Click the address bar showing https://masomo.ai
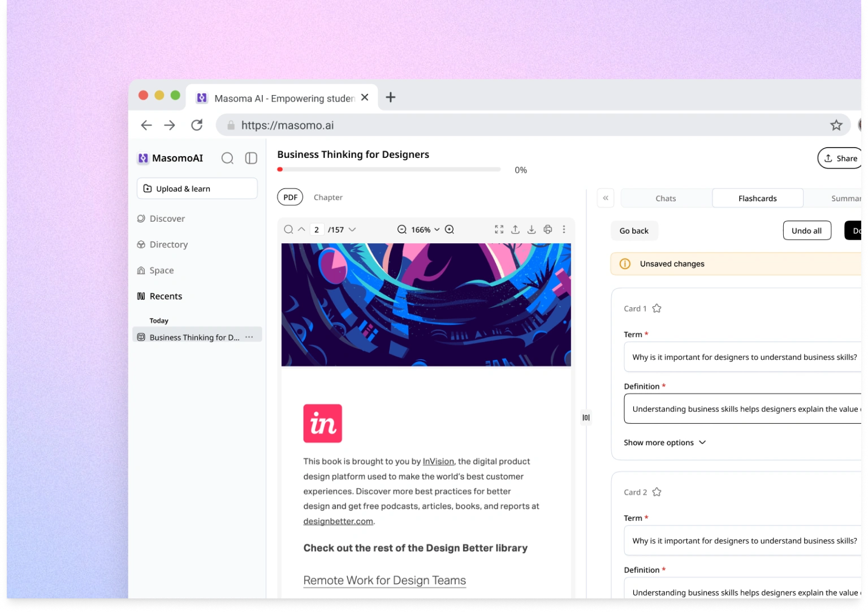This screenshot has height=612, width=868. coord(533,126)
